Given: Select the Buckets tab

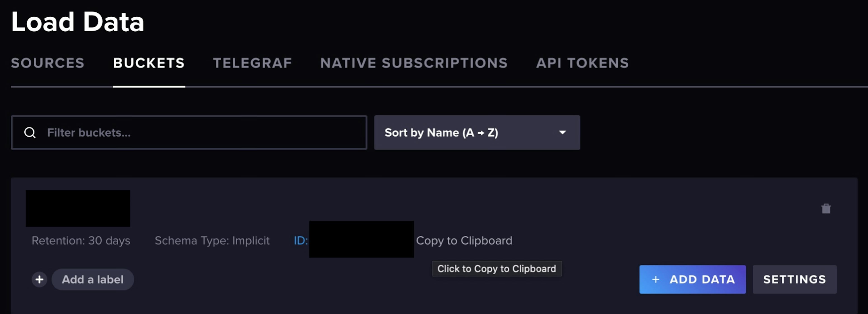Looking at the screenshot, I should 149,63.
